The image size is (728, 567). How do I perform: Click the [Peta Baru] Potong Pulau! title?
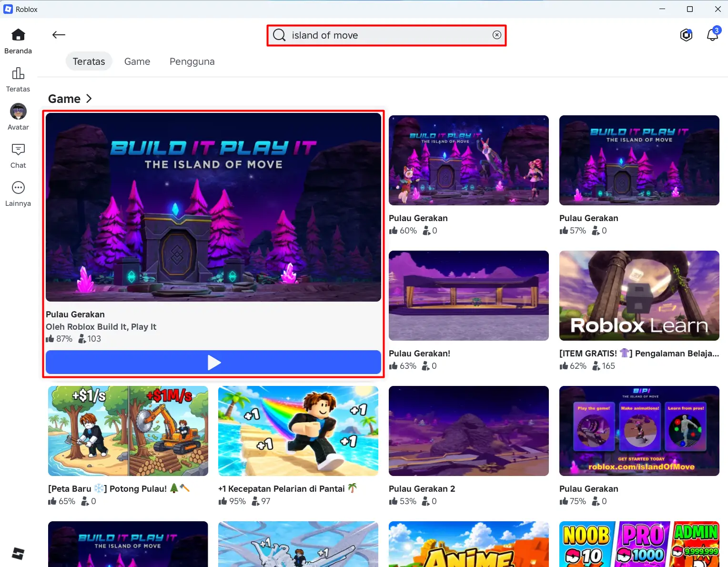coord(119,489)
